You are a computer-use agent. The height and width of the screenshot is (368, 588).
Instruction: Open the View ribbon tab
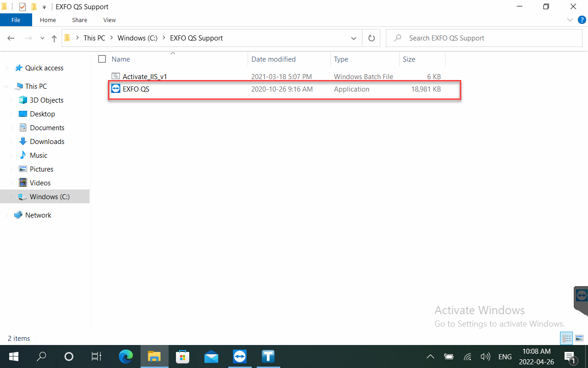(x=109, y=20)
